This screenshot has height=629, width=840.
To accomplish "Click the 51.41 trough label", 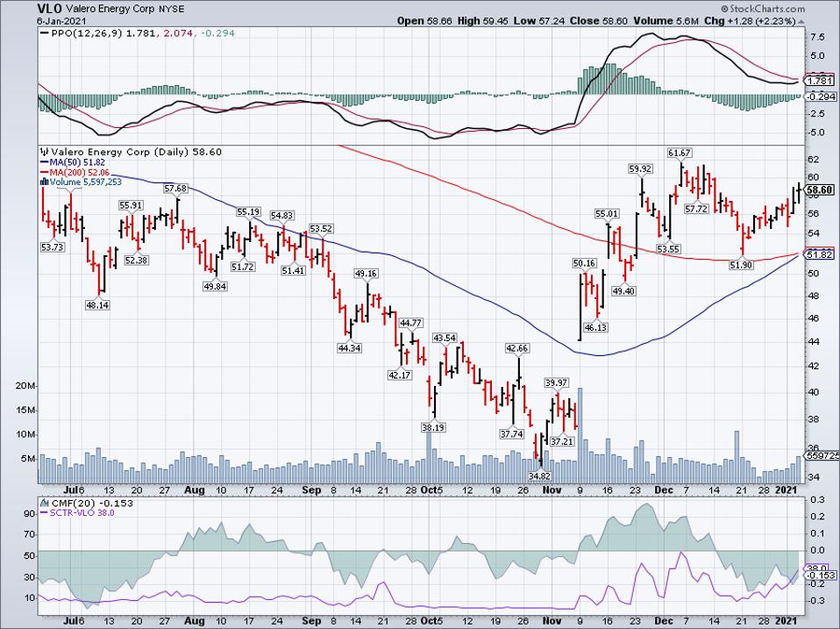I will [293, 270].
